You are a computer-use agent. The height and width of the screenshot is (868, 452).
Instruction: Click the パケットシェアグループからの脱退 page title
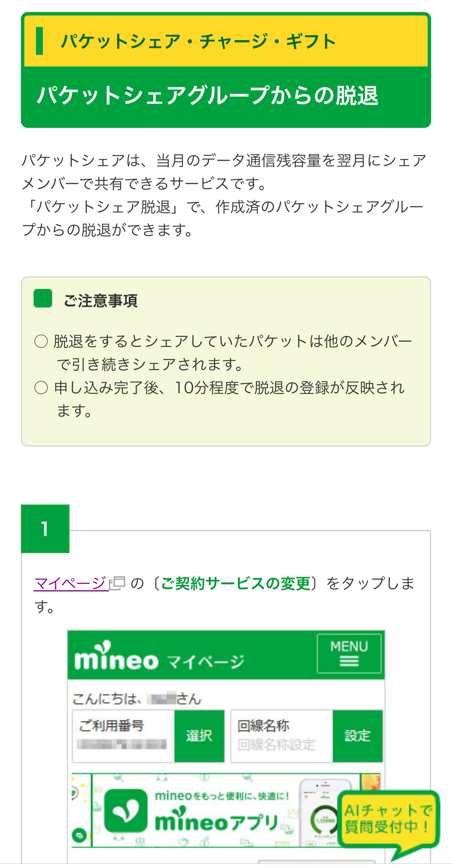click(x=207, y=95)
